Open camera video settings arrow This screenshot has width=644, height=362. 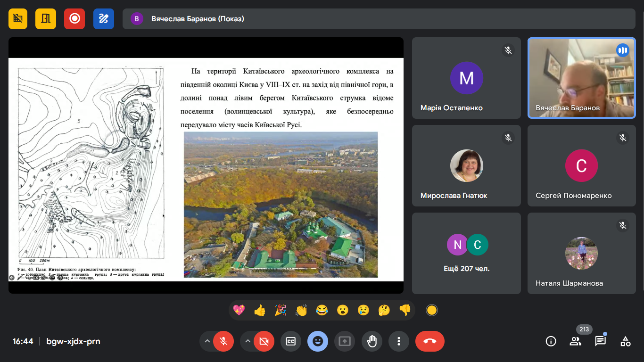247,341
